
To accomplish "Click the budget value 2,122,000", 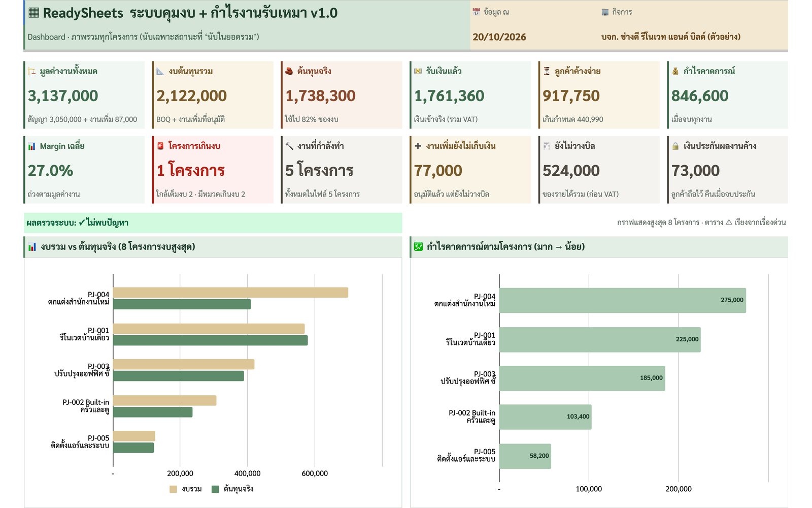I will pyautogui.click(x=191, y=96).
